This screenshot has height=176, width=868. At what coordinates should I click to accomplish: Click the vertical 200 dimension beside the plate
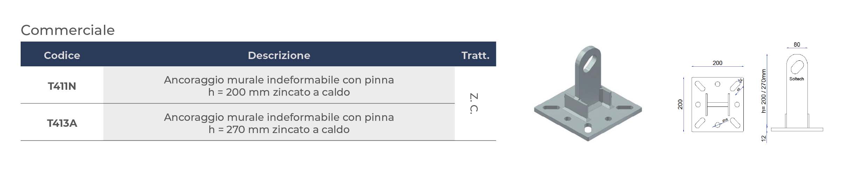[x=680, y=104]
